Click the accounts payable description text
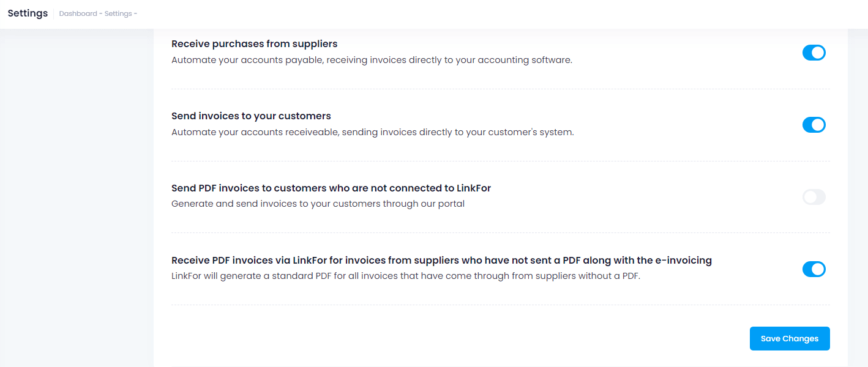This screenshot has width=868, height=367. point(372,60)
